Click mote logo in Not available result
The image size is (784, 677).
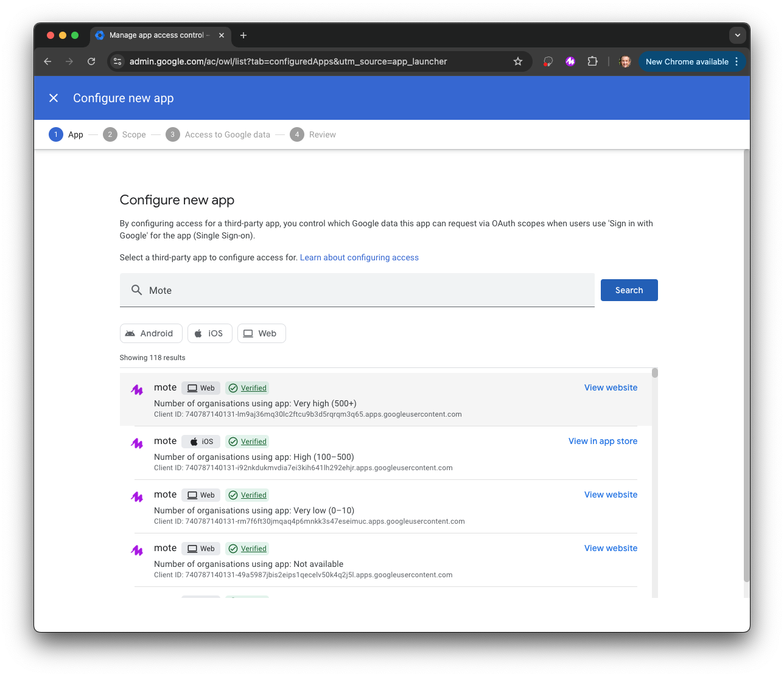click(137, 550)
